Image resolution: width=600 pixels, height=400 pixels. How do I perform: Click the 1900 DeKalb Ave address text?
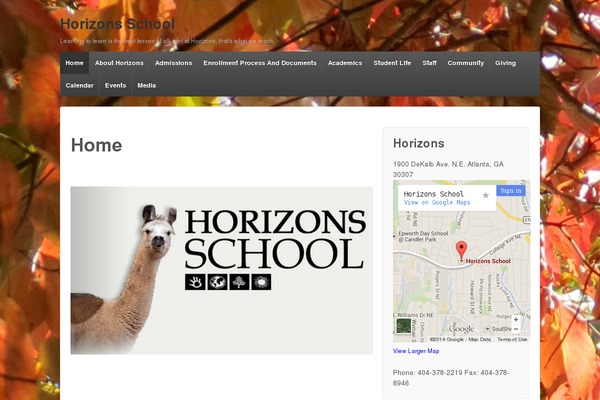(x=448, y=169)
